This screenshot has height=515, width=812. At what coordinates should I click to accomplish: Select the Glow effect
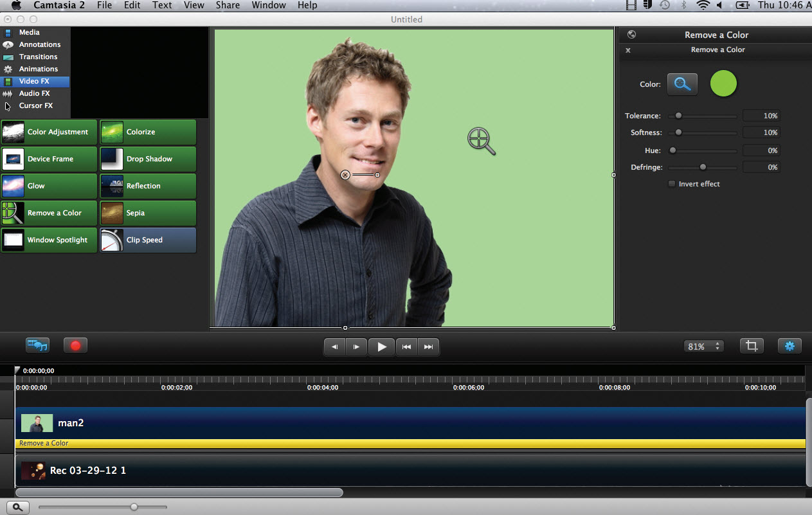click(49, 186)
